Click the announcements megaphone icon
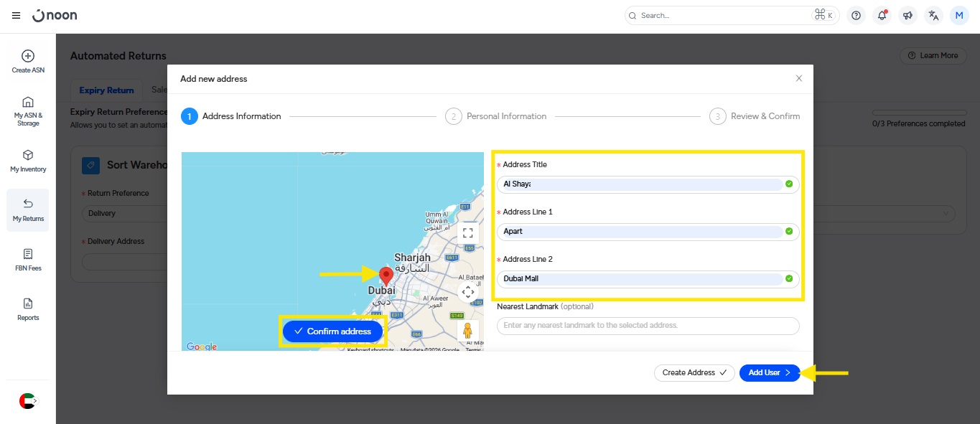This screenshot has height=424, width=980. point(907,15)
